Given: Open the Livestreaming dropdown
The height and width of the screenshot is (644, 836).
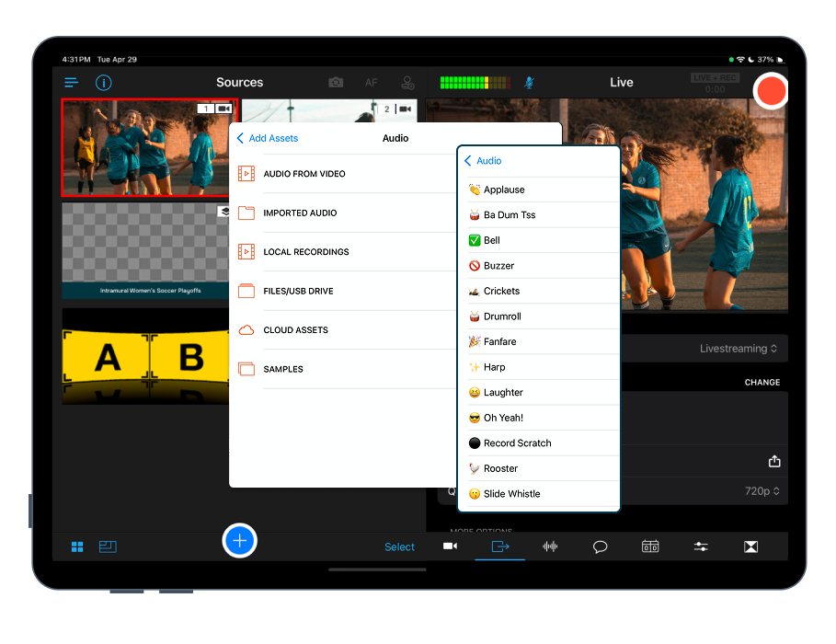Looking at the screenshot, I should coord(739,349).
